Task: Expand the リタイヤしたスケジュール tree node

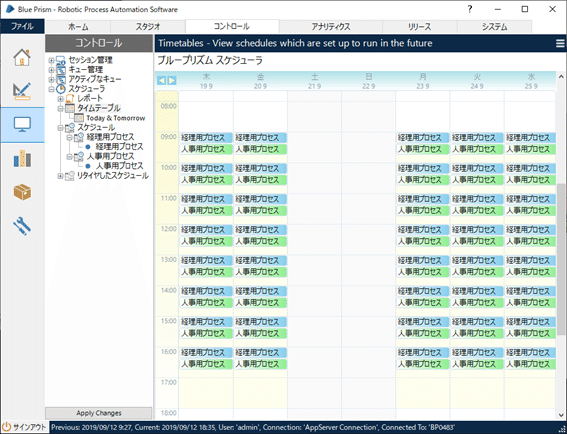Action: coord(60,176)
